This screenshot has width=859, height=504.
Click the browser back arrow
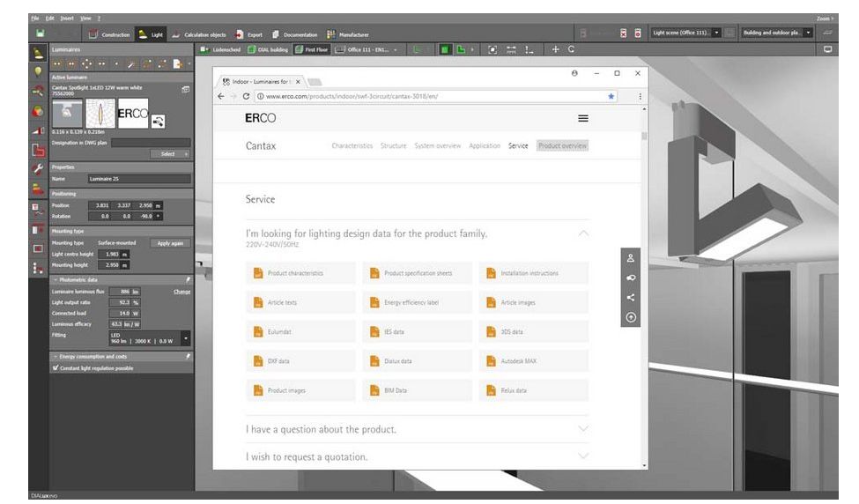221,96
